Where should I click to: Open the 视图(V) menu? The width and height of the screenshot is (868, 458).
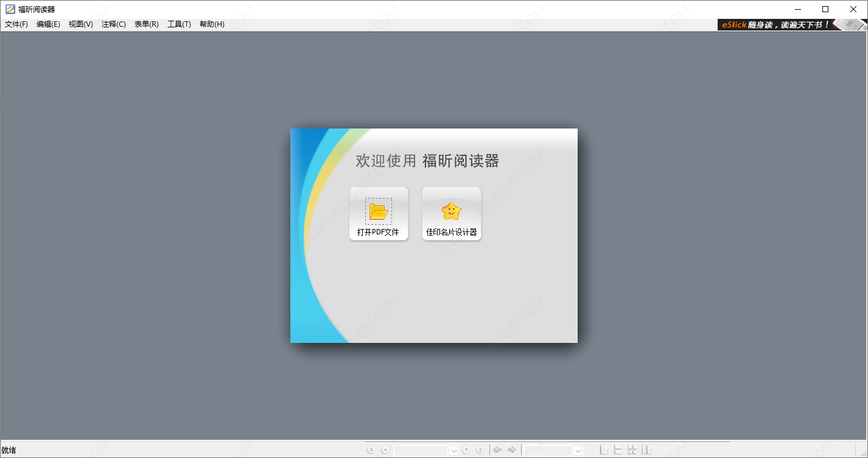click(81, 24)
